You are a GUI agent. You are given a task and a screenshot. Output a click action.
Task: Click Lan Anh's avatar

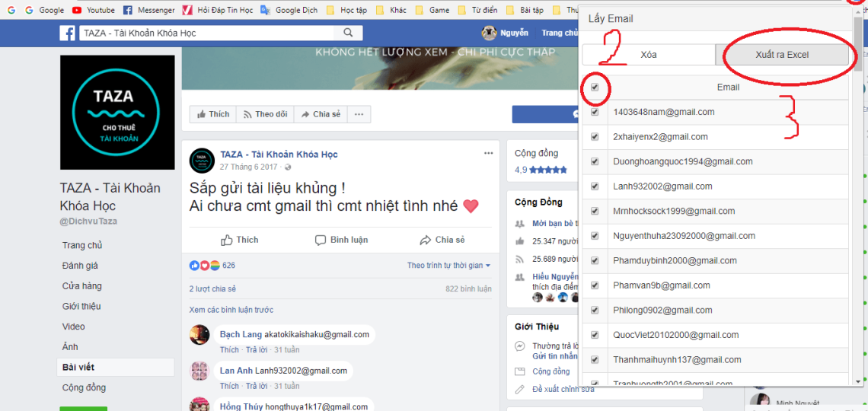199,371
